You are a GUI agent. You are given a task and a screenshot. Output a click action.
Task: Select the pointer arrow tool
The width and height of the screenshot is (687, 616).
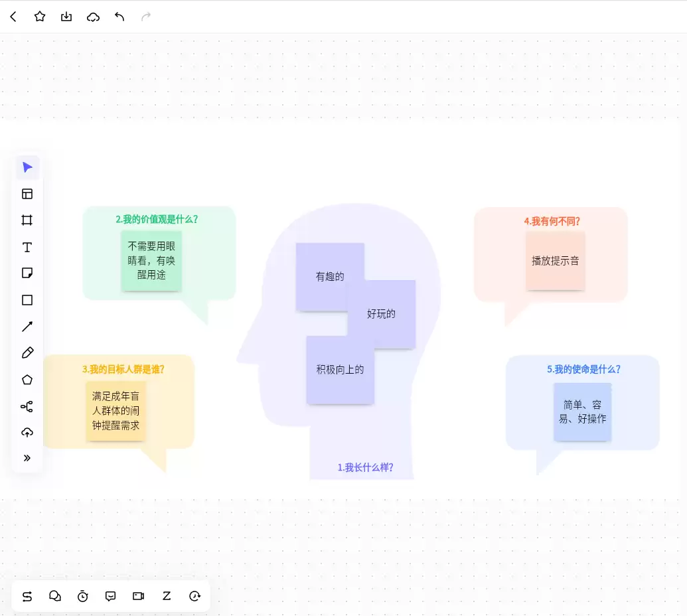pyautogui.click(x=27, y=167)
